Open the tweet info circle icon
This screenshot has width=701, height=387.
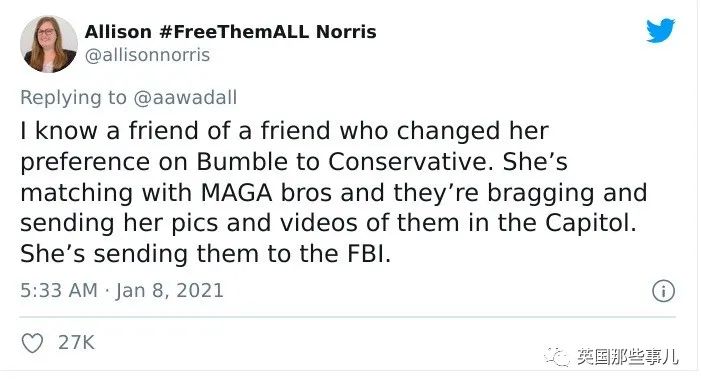point(663,291)
